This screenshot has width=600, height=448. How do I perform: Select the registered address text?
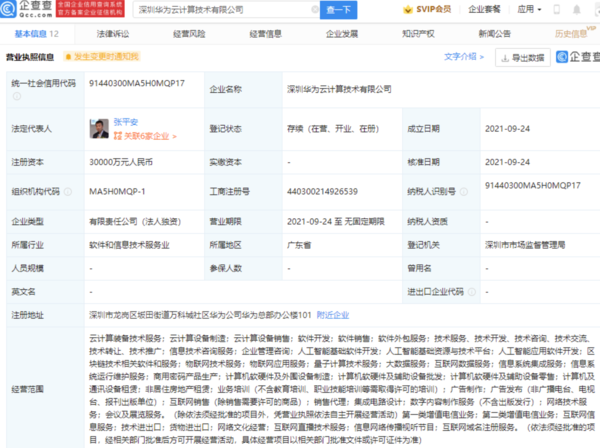click(x=200, y=315)
